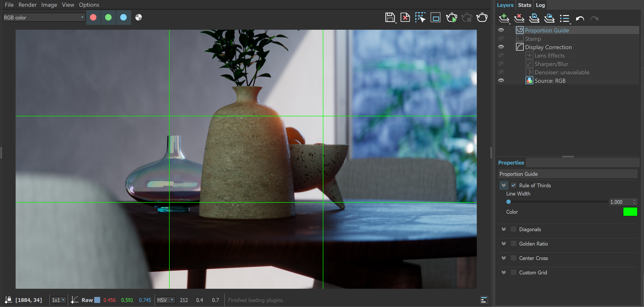This screenshot has height=307, width=644.
Task: Select the Lens Effects layer
Action: click(x=568, y=55)
